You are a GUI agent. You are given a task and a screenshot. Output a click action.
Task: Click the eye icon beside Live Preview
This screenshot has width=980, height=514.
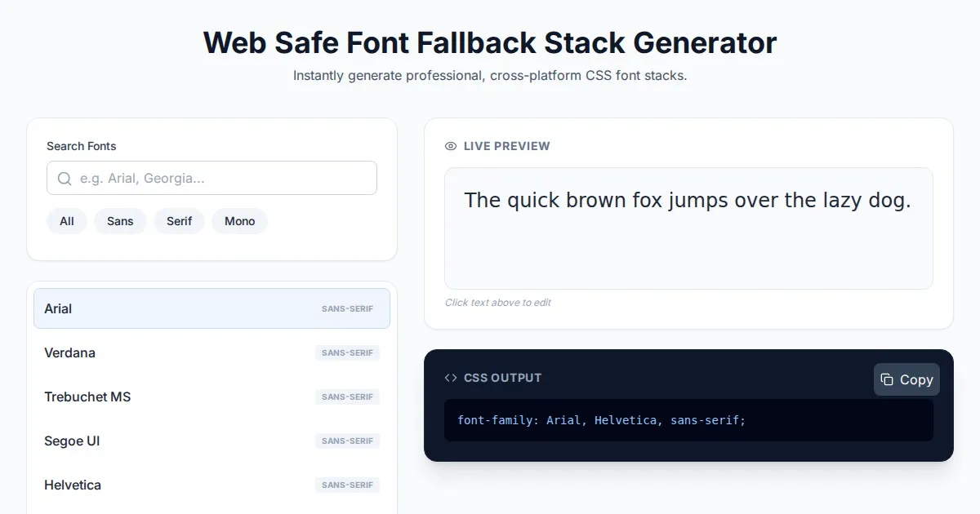451,146
